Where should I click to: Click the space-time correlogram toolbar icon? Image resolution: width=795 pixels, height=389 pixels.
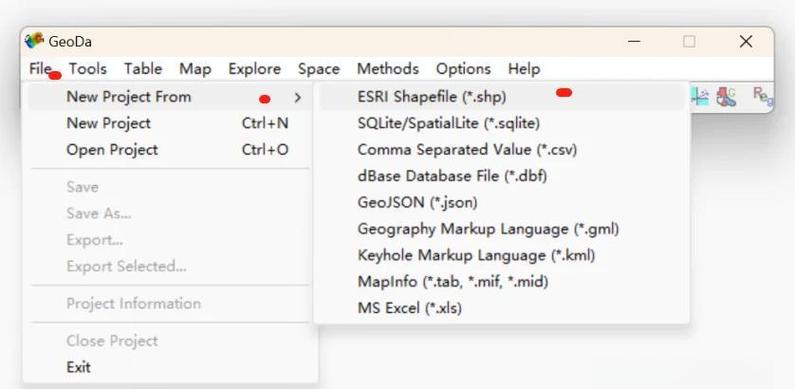(x=700, y=96)
